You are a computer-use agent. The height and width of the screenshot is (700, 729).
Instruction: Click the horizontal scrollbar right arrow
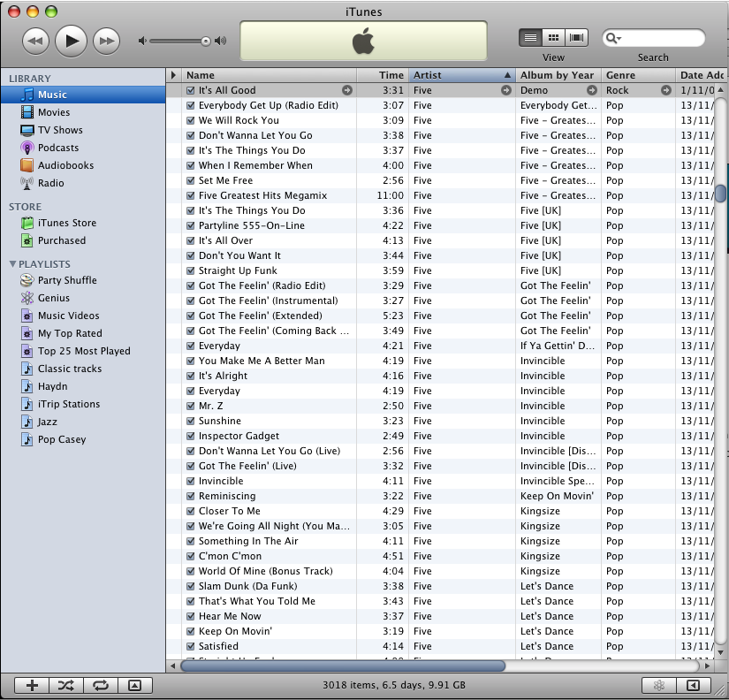coord(708,666)
